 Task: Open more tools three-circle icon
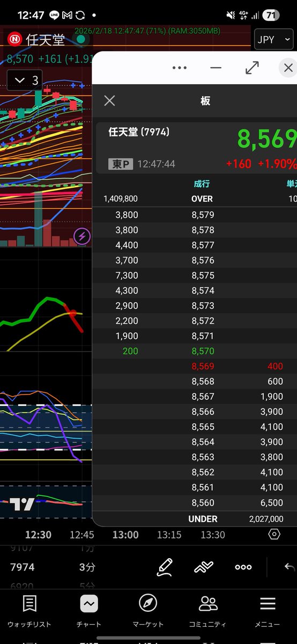(243, 567)
